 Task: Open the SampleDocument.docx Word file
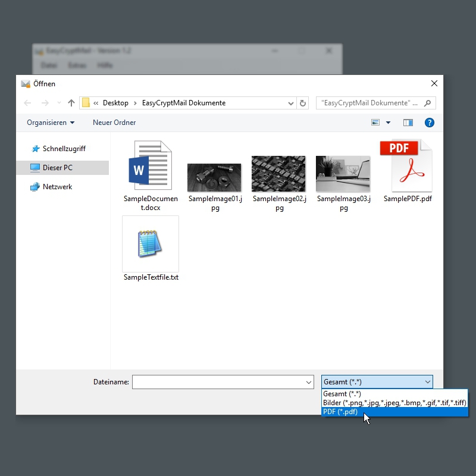point(150,166)
